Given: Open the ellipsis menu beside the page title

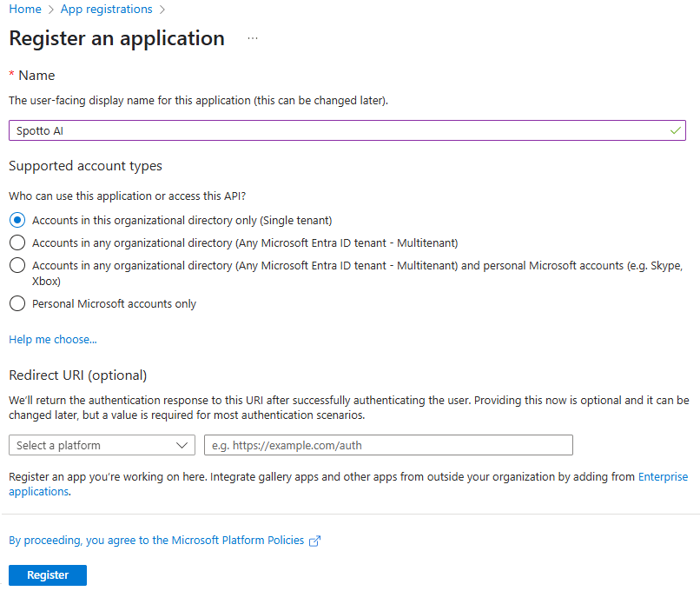Looking at the screenshot, I should pyautogui.click(x=253, y=39).
